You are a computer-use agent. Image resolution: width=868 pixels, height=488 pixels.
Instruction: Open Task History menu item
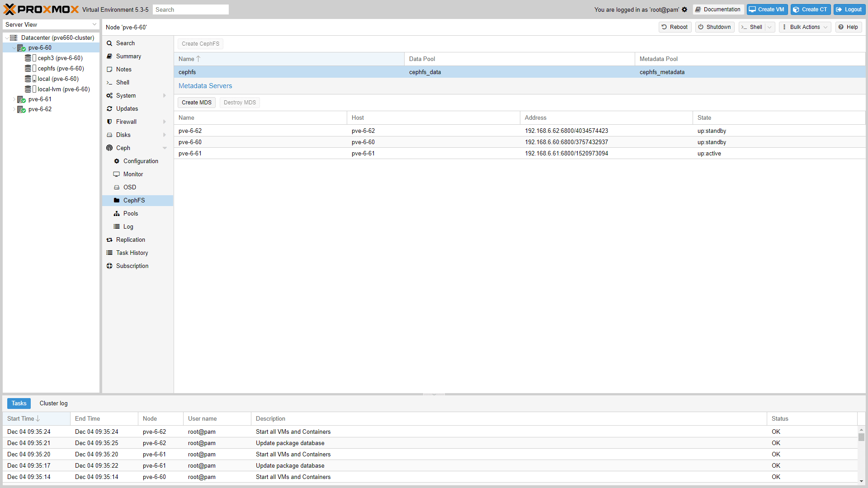pos(132,253)
